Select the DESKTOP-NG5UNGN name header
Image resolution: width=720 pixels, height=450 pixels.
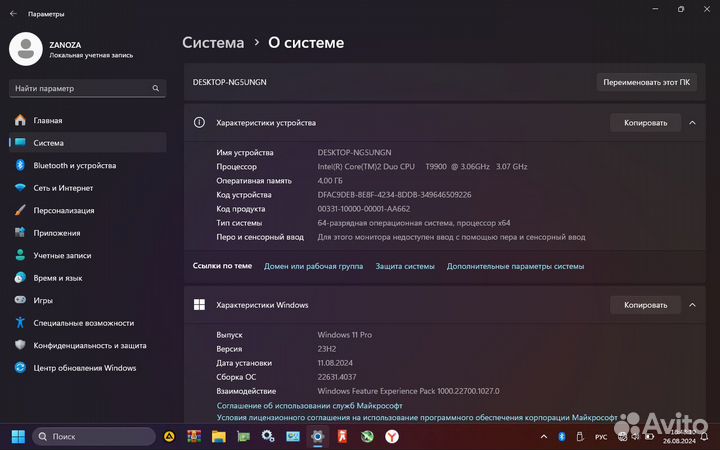pyautogui.click(x=230, y=82)
